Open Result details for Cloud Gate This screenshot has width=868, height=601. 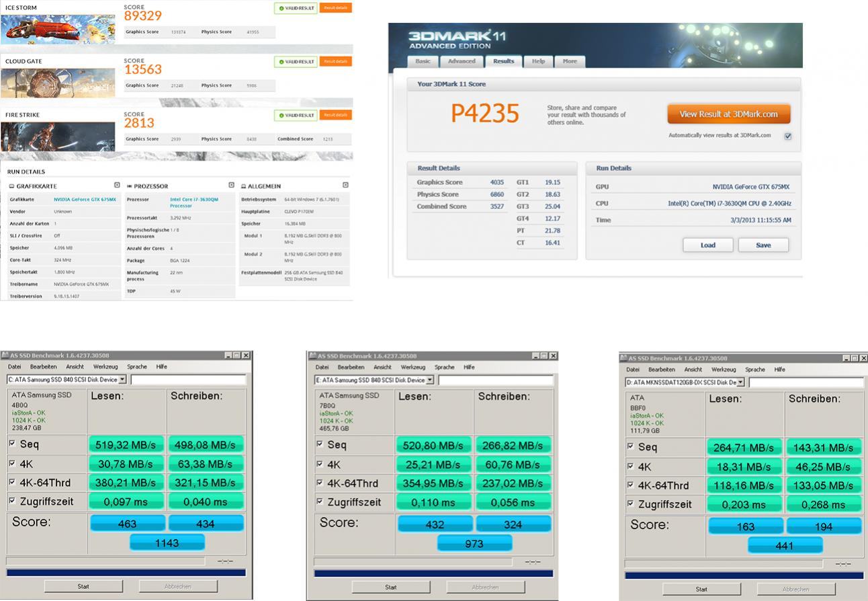coord(335,62)
